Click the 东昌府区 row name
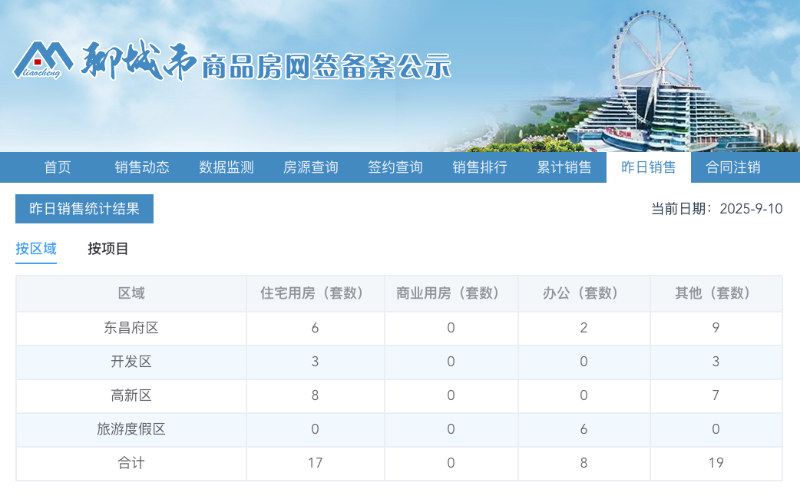800x496 pixels. coord(131,328)
